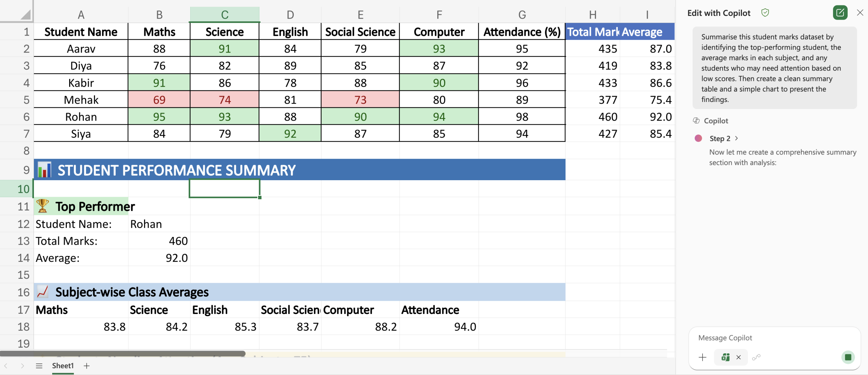The image size is (868, 375).
Task: Start a new chat with the green edit icon
Action: 840,13
